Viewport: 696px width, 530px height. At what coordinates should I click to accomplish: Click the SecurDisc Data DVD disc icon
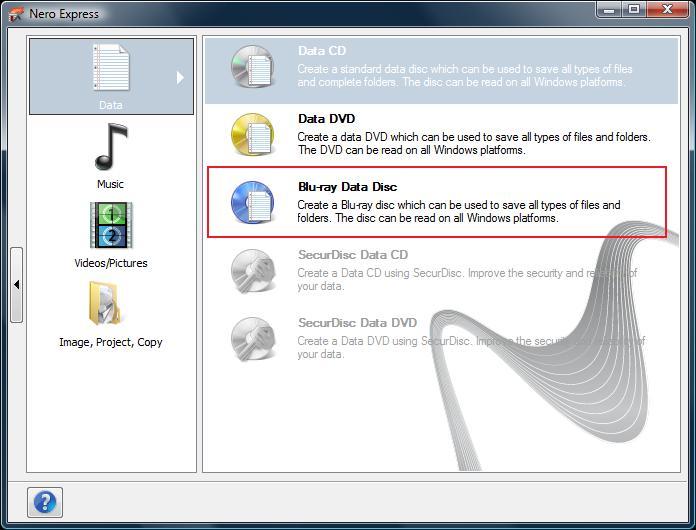tap(253, 338)
